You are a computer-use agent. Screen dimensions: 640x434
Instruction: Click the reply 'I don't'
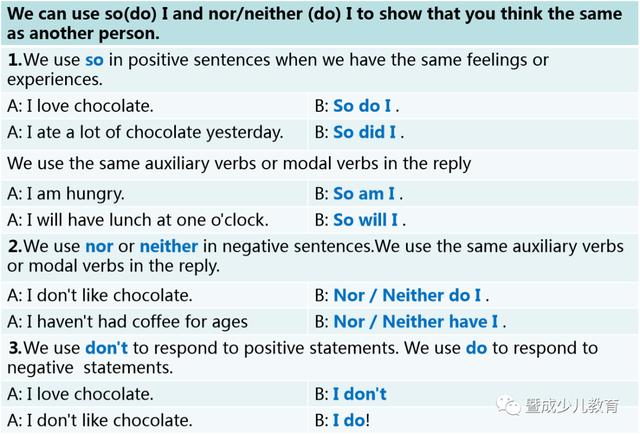click(x=360, y=394)
